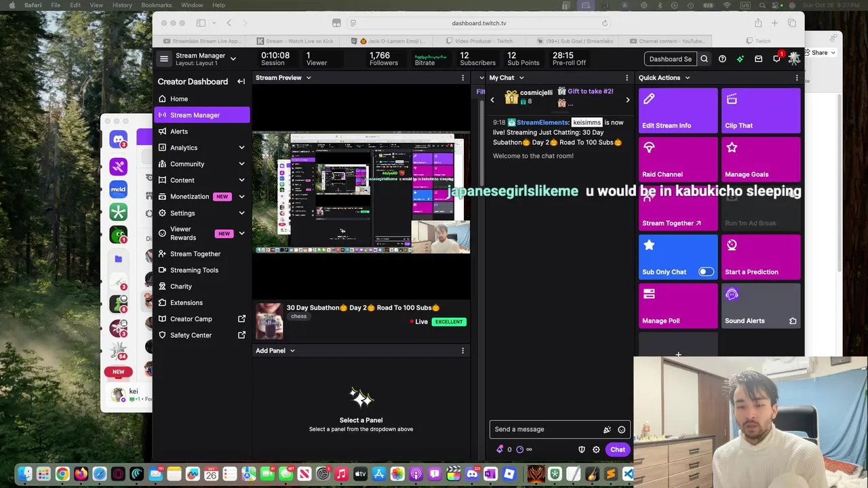Open the help question mark icon
The height and width of the screenshot is (488, 868).
(x=722, y=59)
